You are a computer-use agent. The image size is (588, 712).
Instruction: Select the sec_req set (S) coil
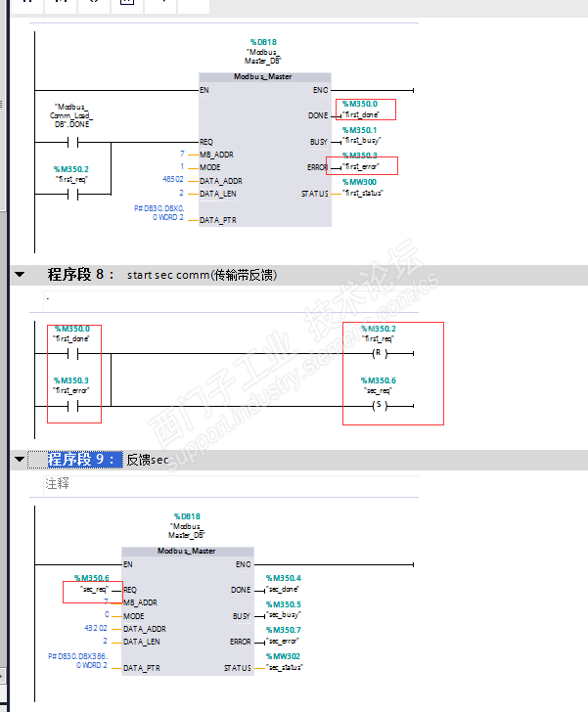pos(380,406)
